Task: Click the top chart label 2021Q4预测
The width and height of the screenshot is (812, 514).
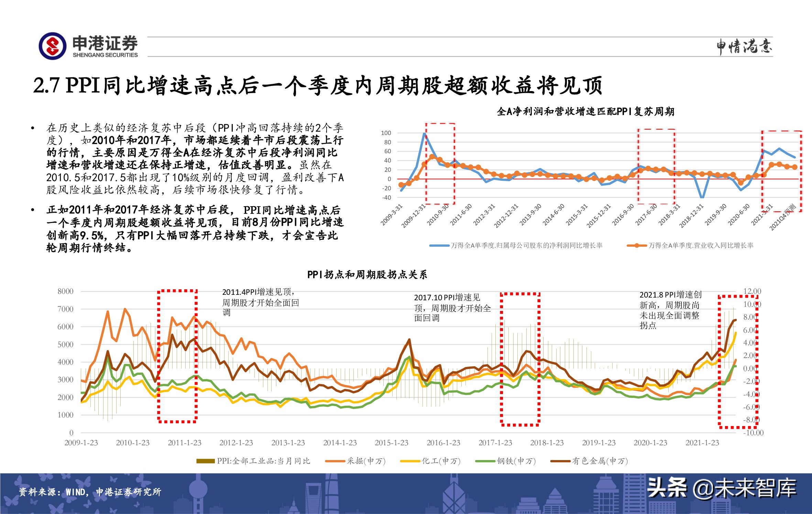Action: [x=783, y=217]
